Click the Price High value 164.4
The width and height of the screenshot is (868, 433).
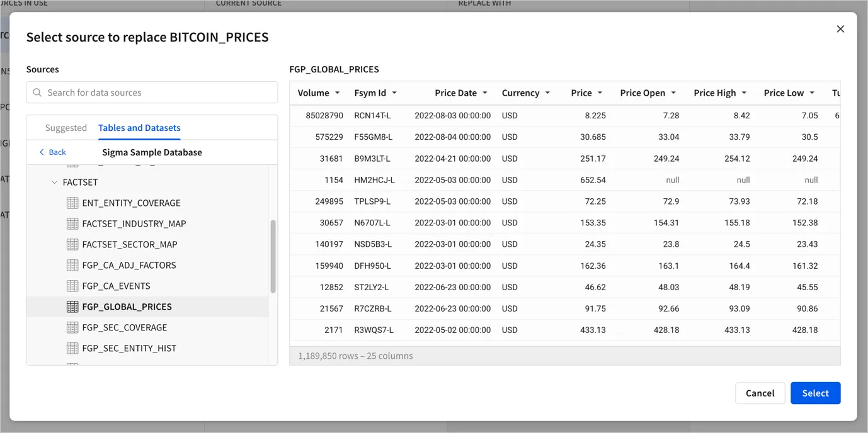click(x=739, y=266)
